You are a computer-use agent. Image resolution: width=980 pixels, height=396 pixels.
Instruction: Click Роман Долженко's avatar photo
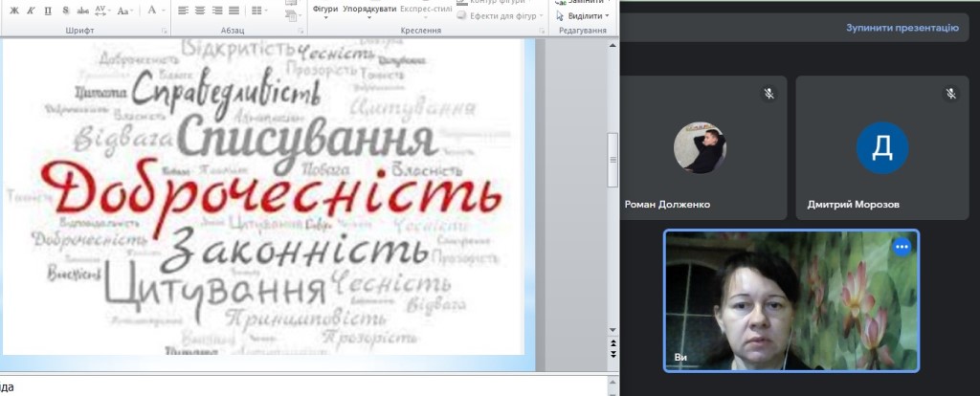(700, 147)
